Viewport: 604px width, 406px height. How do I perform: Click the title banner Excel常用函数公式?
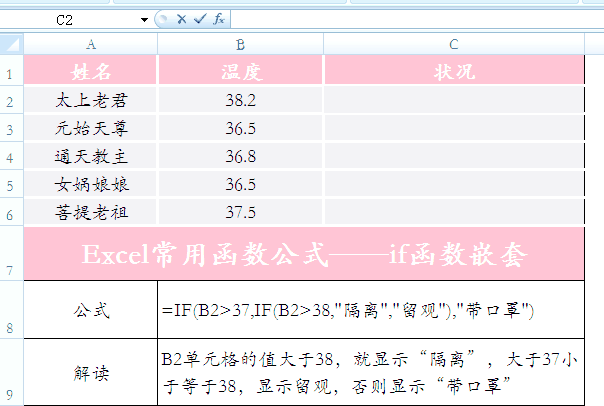[x=304, y=254]
